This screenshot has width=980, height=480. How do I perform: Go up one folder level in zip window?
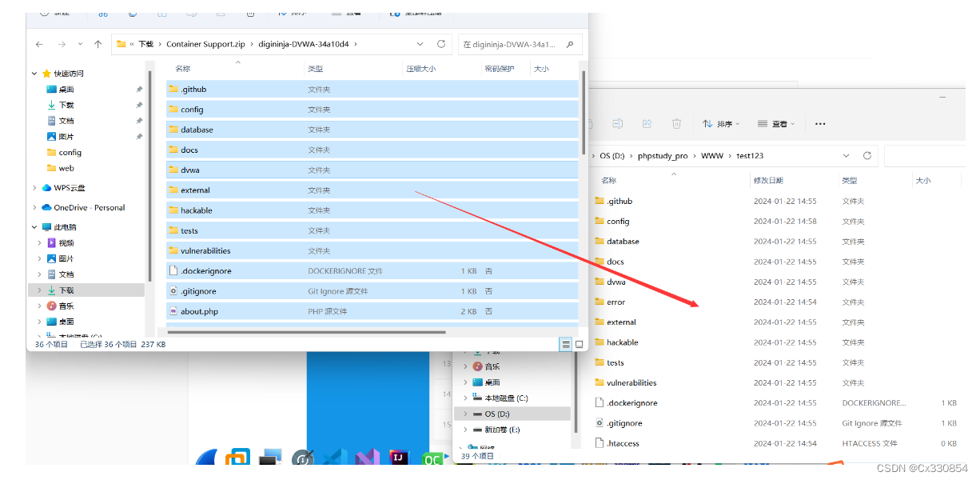click(98, 44)
